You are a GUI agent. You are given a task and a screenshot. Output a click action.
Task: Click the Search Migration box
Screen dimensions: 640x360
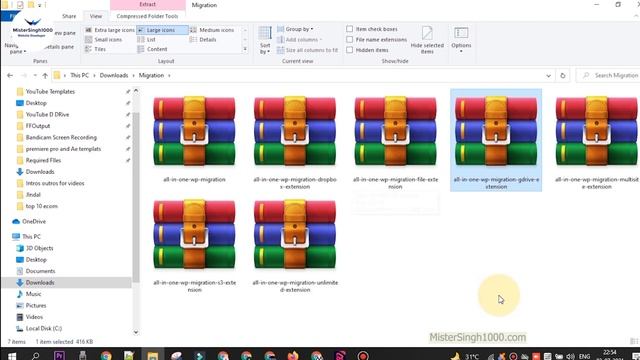[x=609, y=76]
